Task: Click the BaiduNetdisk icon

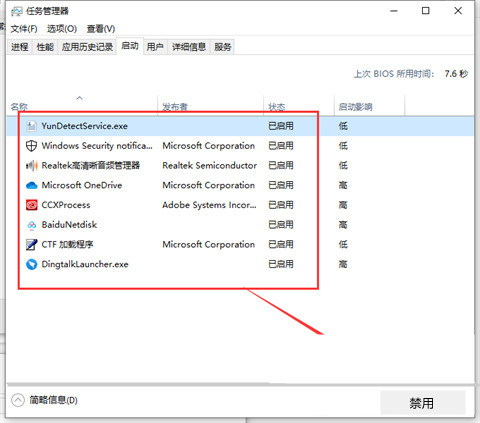Action: pos(31,225)
